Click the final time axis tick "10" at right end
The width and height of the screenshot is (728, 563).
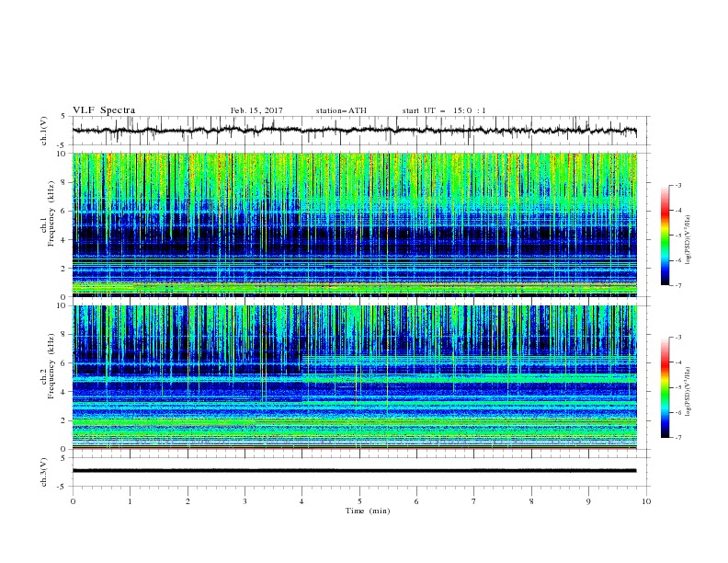click(646, 501)
